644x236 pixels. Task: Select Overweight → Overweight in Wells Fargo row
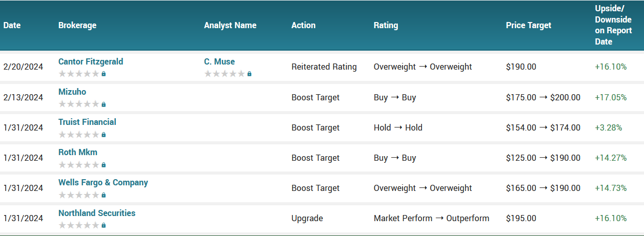point(423,188)
